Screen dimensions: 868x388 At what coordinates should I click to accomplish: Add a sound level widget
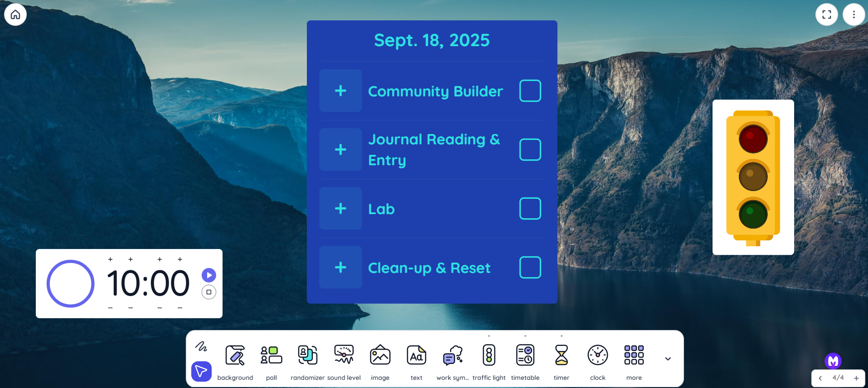pos(344,363)
